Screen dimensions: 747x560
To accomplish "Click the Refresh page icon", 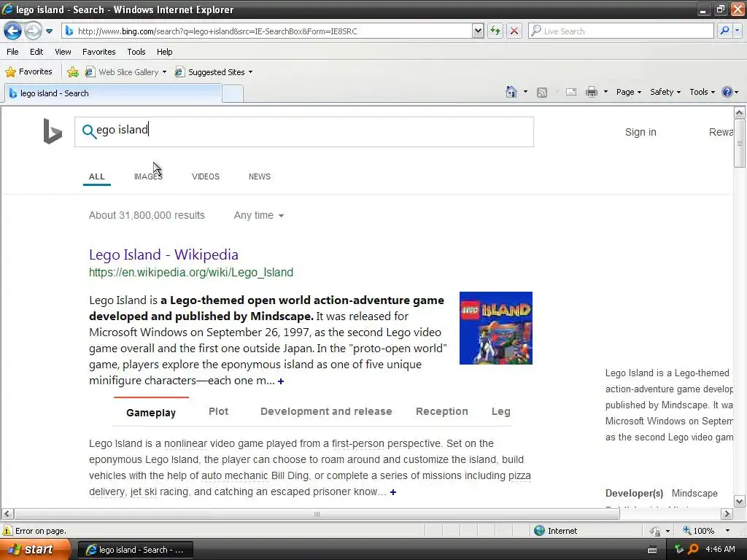I will coord(495,31).
